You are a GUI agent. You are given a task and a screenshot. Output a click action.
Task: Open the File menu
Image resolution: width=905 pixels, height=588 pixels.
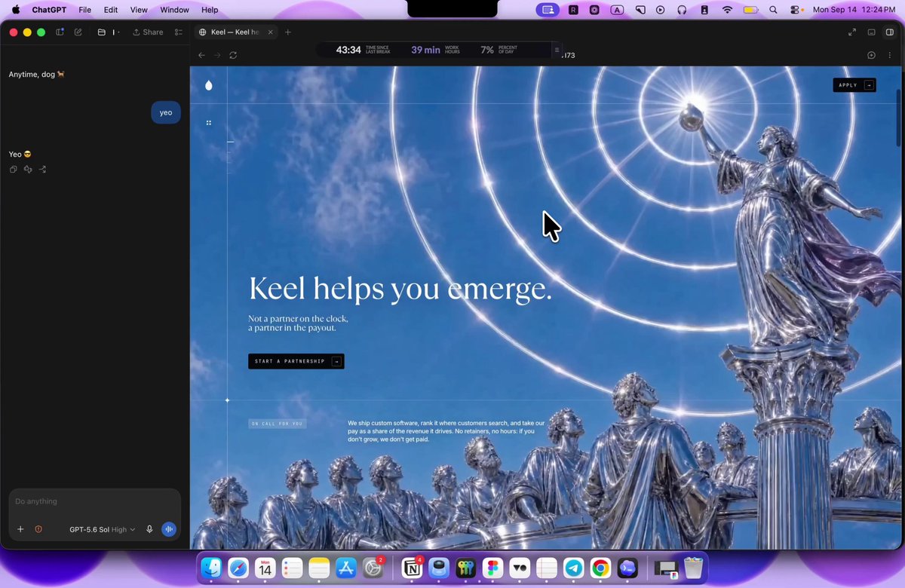coord(84,10)
